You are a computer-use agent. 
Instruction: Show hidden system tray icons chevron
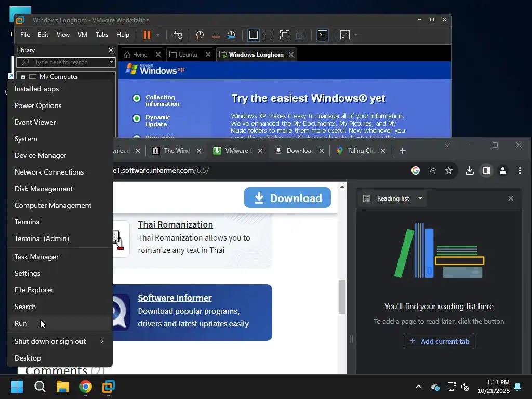pos(418,387)
